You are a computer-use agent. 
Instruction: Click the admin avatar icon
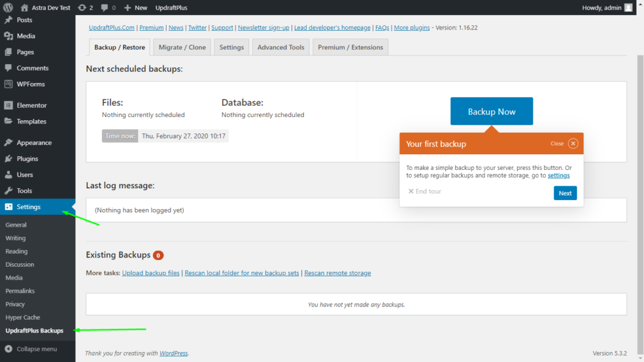pos(628,8)
